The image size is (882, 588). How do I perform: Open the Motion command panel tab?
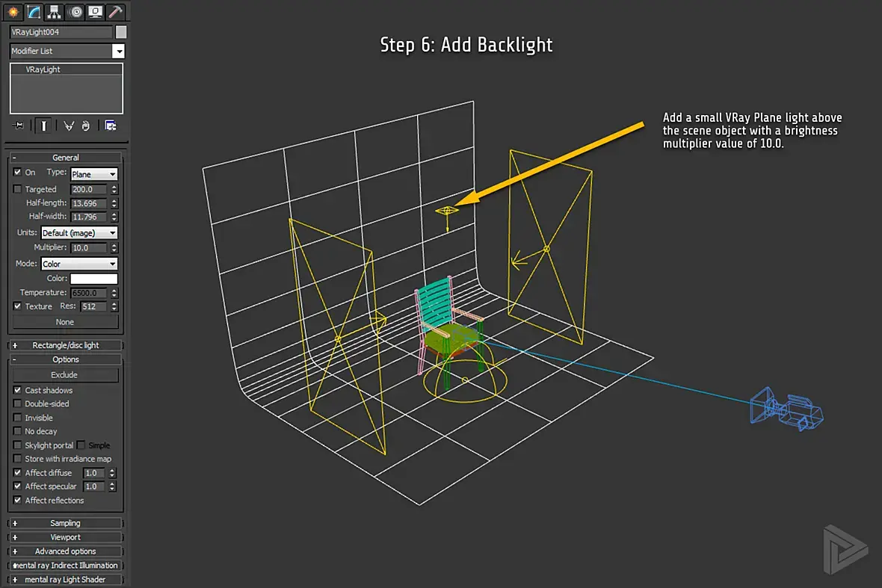[75, 11]
